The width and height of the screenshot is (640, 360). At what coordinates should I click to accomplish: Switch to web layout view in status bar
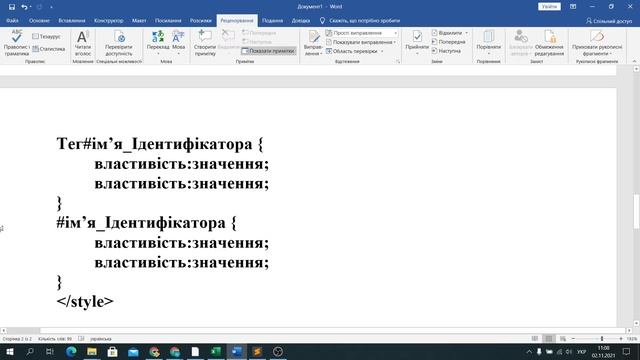pyautogui.click(x=563, y=339)
